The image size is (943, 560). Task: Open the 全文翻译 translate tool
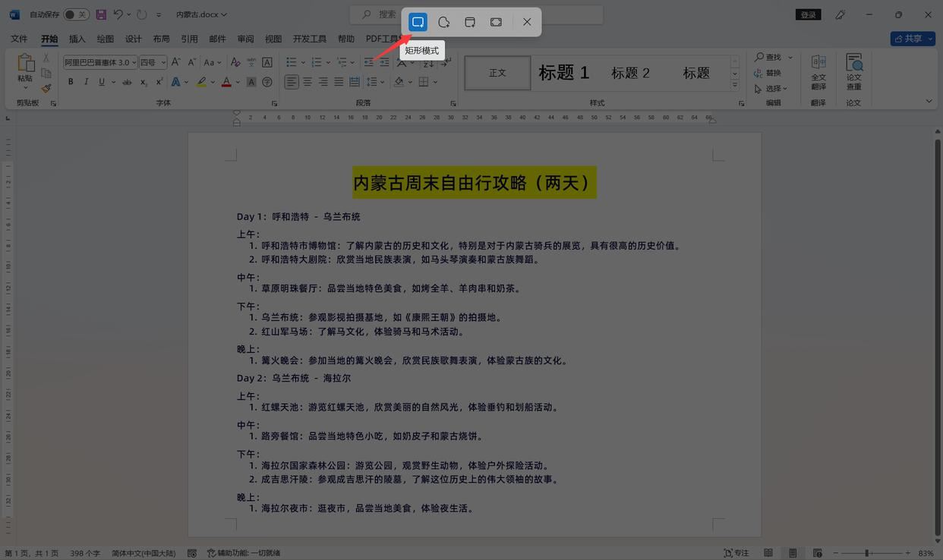818,71
